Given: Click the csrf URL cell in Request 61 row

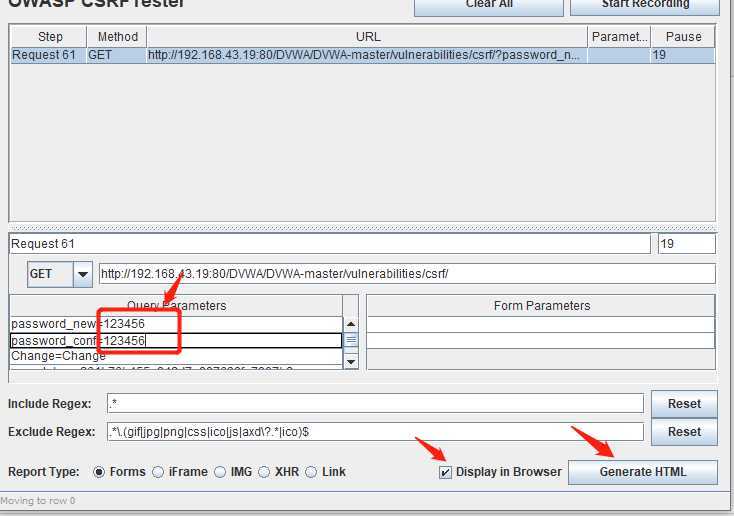Looking at the screenshot, I should [367, 55].
